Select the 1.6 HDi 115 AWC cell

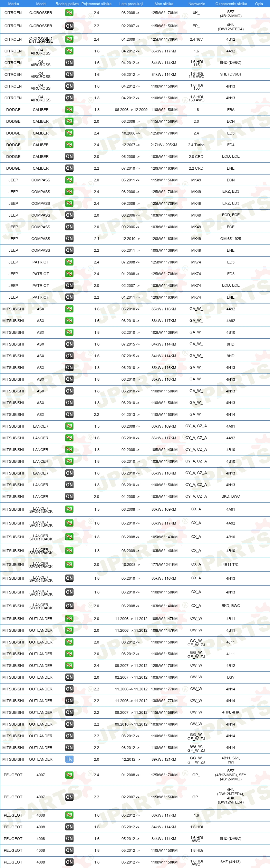(x=196, y=75)
